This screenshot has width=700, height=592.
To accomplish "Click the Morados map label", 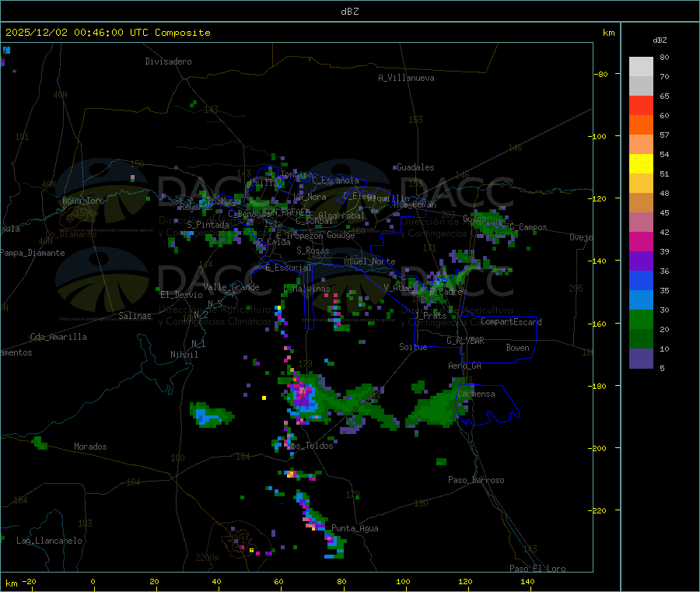I will (91, 447).
